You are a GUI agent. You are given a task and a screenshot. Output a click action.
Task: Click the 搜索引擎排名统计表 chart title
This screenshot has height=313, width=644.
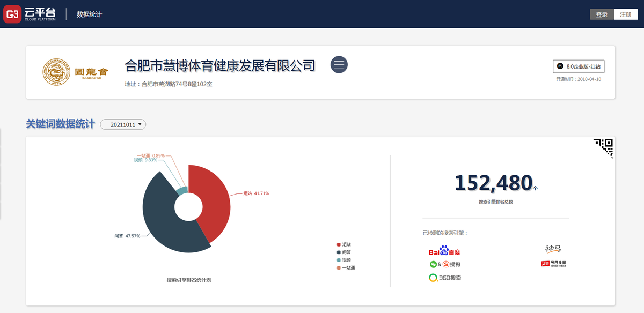pos(188,280)
